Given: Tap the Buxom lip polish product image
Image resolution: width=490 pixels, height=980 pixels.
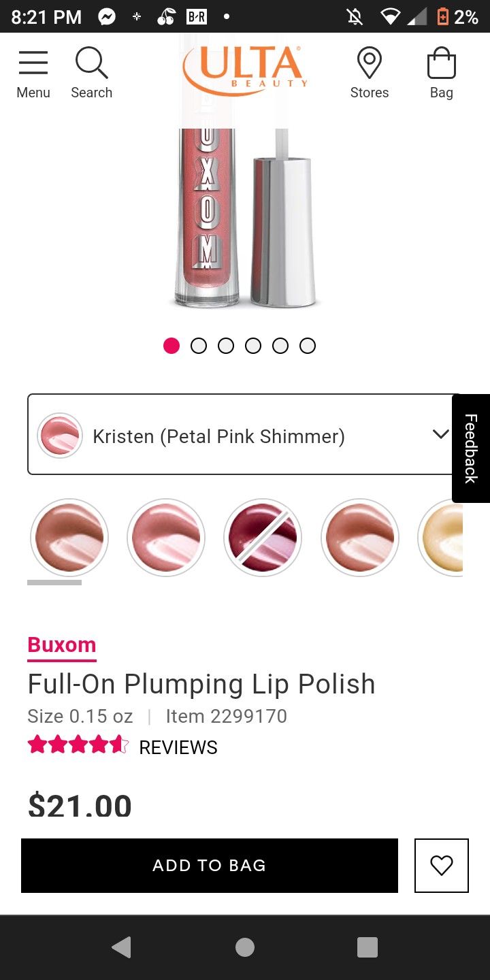Looking at the screenshot, I should tap(244, 218).
